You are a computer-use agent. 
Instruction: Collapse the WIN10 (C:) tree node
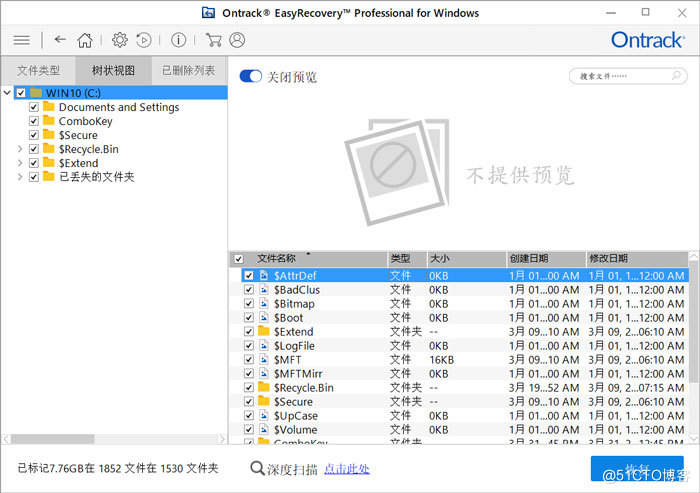pos(7,93)
